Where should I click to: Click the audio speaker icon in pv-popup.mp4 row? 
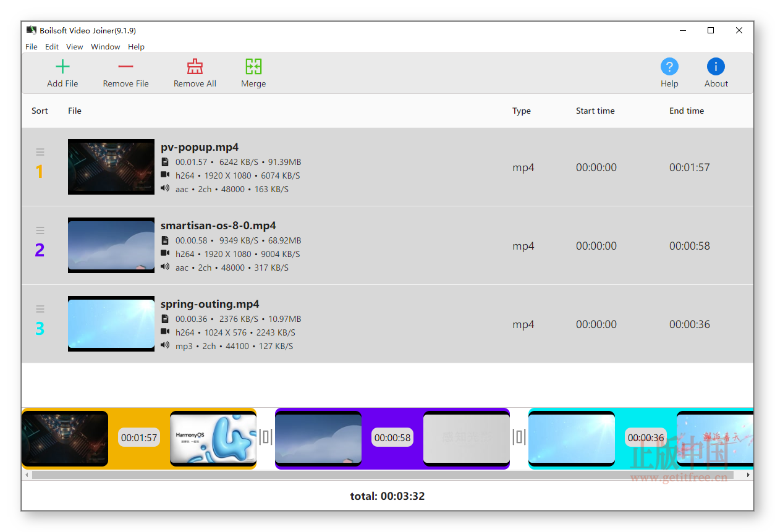(165, 188)
